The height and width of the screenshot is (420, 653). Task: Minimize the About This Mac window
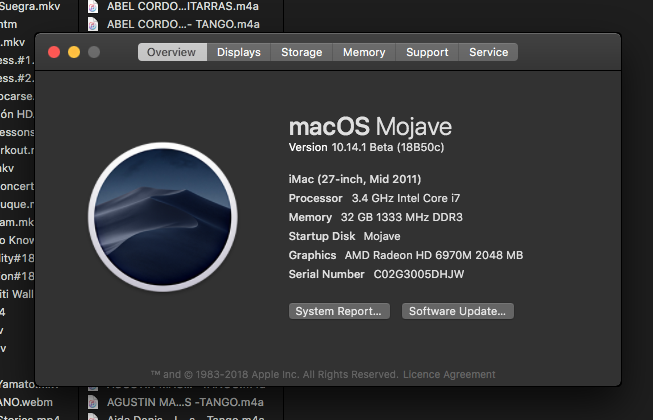(74, 52)
